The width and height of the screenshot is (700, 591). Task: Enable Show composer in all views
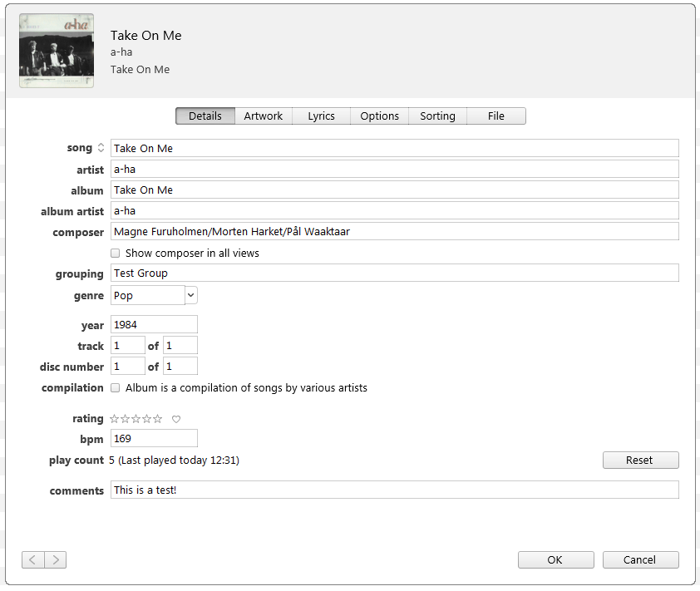tap(116, 254)
